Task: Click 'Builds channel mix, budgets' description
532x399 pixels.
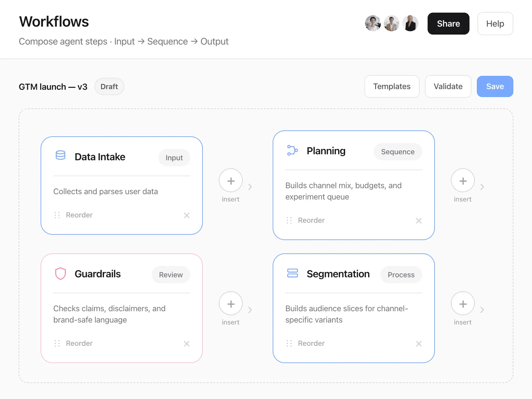Action: [x=343, y=191]
